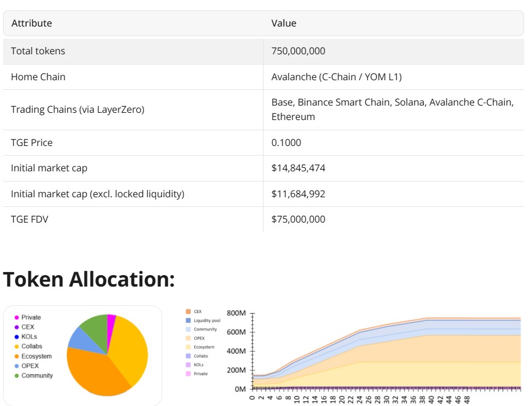
Task: Click the TGE FDV row label
Action: [x=30, y=220]
